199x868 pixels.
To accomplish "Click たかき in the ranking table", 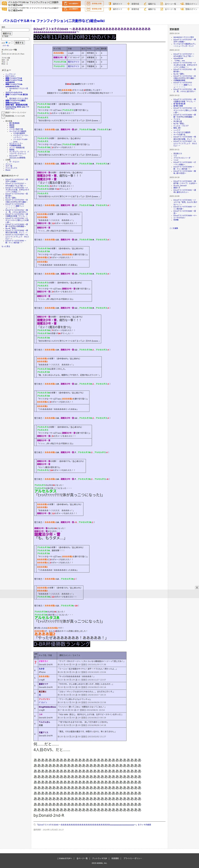I will coord(41,669).
